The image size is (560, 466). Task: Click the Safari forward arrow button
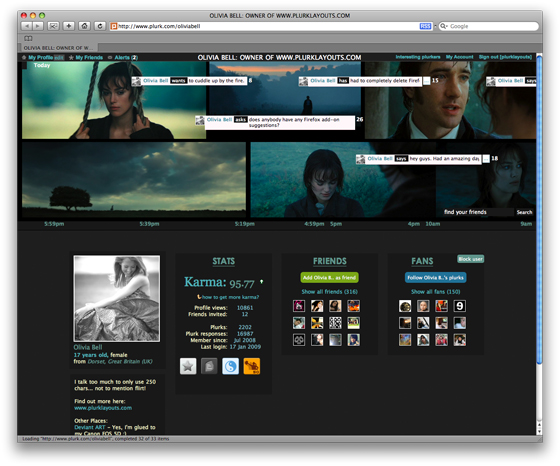(x=38, y=26)
